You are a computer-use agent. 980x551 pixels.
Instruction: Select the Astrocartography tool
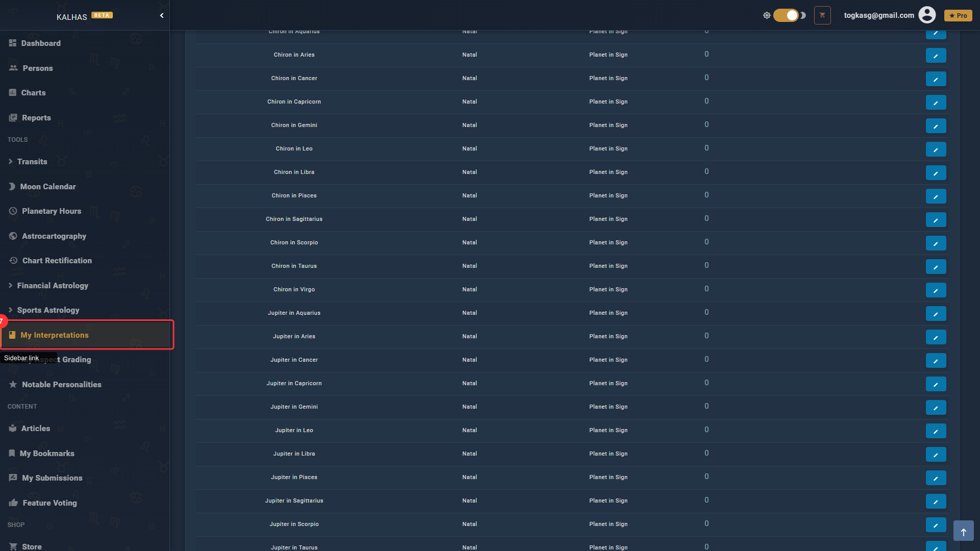click(x=54, y=236)
